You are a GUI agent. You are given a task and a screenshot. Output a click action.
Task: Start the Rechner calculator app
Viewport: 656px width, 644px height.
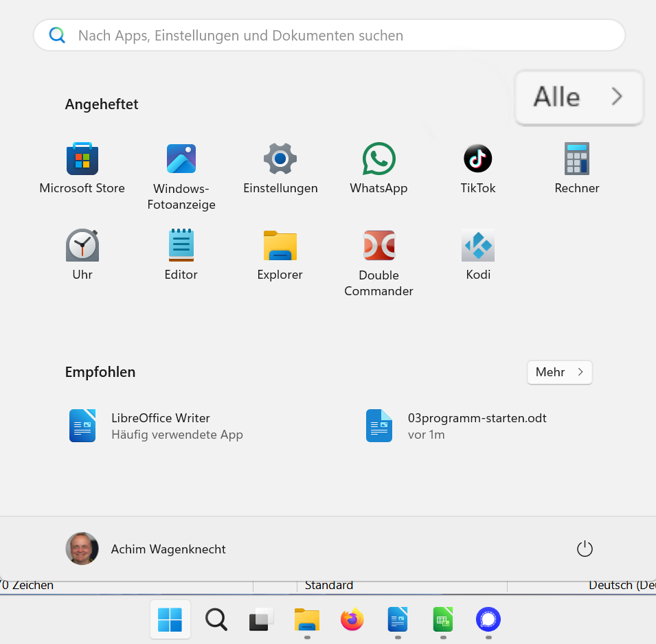pyautogui.click(x=577, y=168)
